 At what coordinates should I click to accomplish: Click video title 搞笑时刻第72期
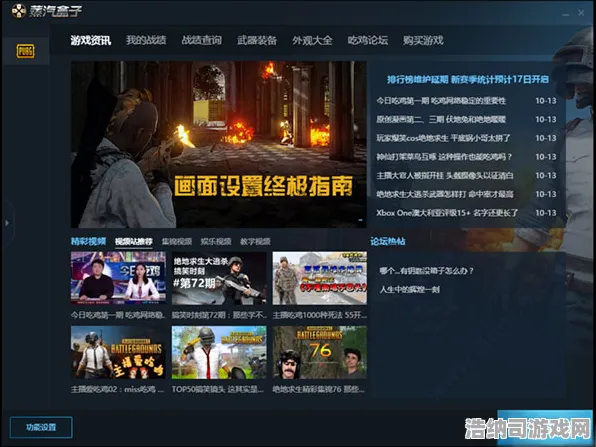(x=219, y=315)
